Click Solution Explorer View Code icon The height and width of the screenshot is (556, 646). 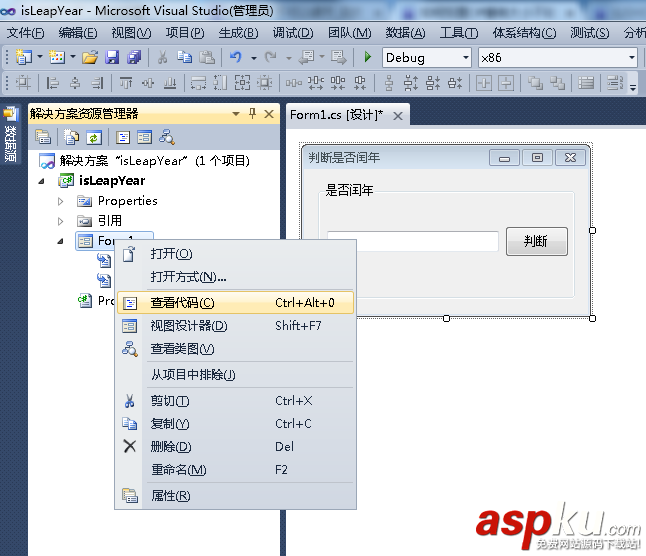pyautogui.click(x=123, y=137)
